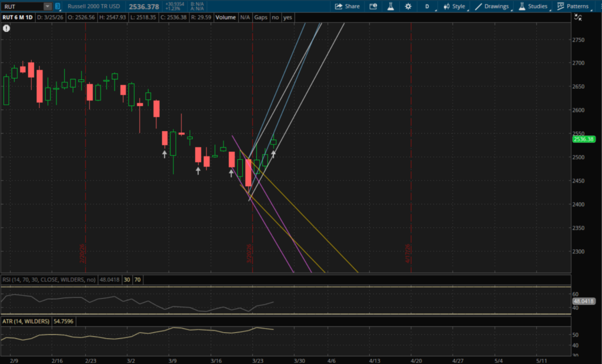Click the blue link/clipboard icon beside symbol box
Image resolution: width=602 pixels, height=364 pixels.
(x=58, y=6)
